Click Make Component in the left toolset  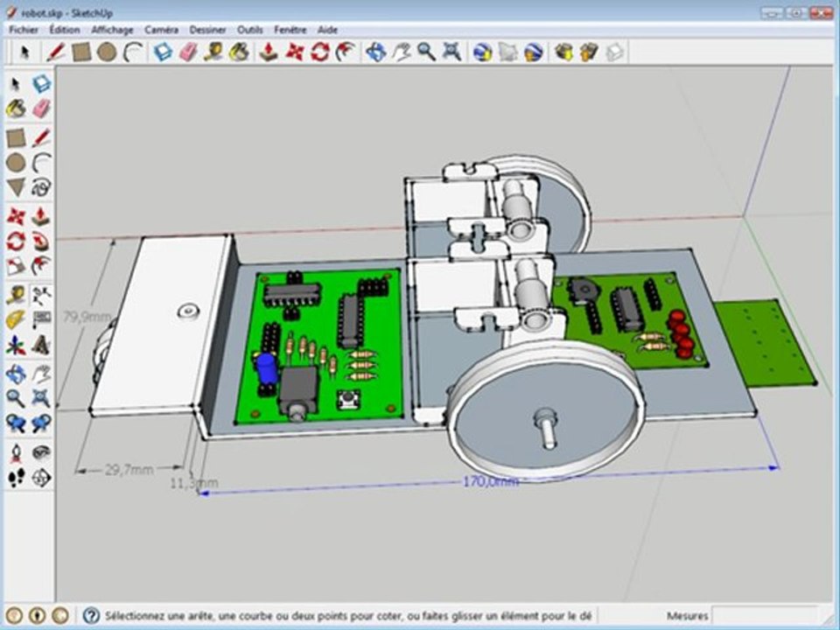41,84
